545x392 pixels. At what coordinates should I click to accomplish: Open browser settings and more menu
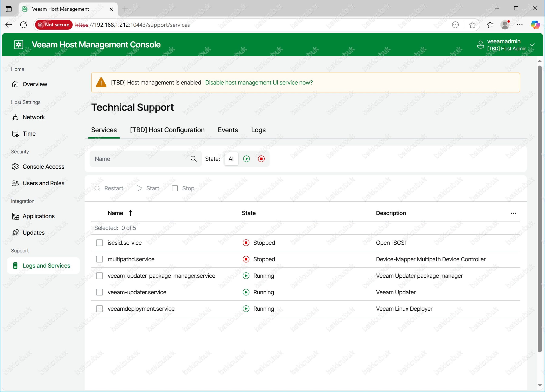point(520,25)
